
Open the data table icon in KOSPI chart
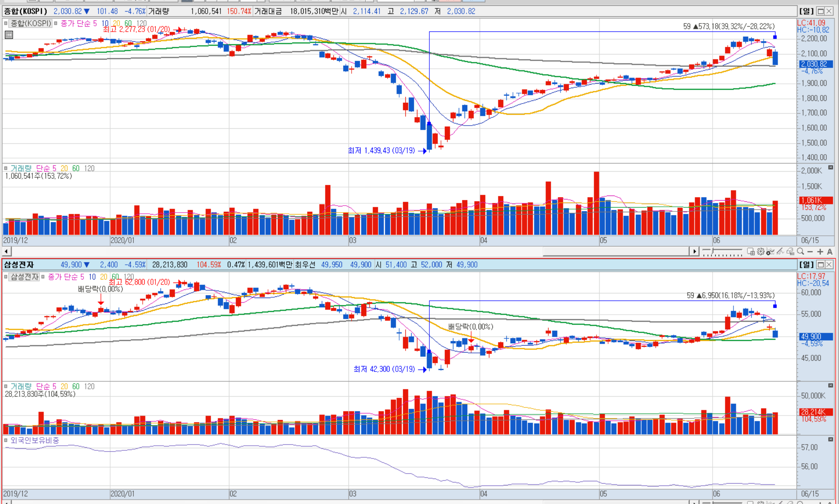point(9,35)
